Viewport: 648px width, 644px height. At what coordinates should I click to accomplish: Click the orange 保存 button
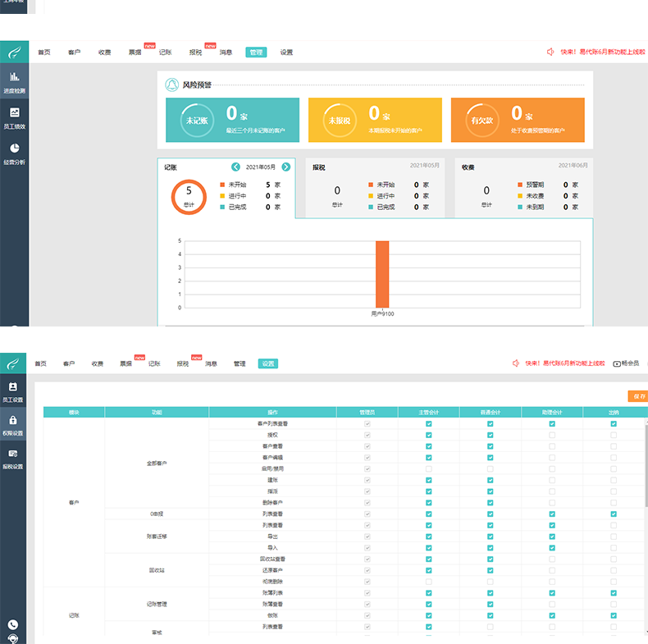point(637,396)
